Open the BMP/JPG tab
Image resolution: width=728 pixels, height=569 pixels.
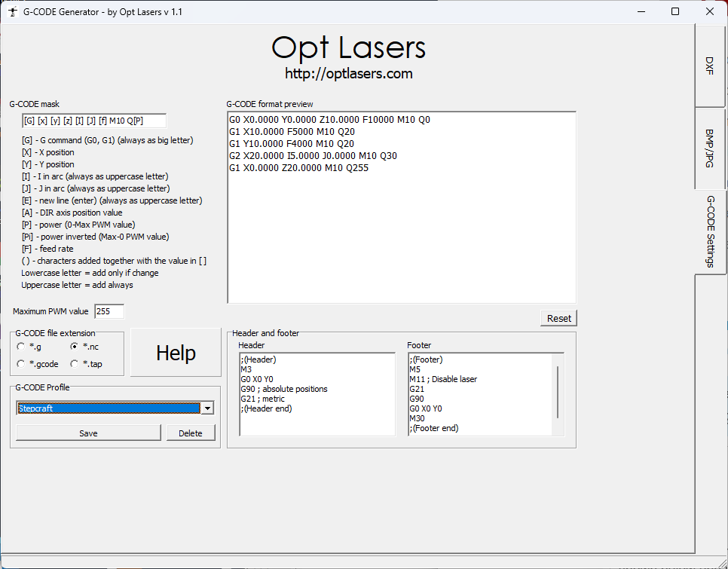(710, 147)
